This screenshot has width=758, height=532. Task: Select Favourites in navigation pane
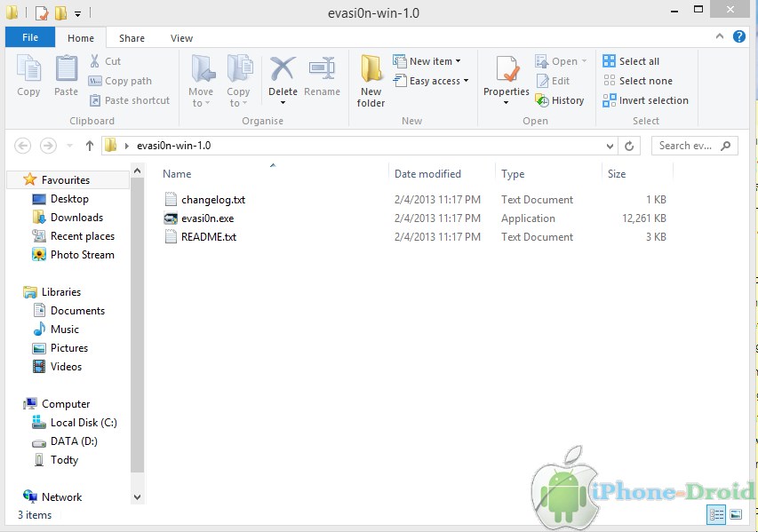pyautogui.click(x=66, y=179)
